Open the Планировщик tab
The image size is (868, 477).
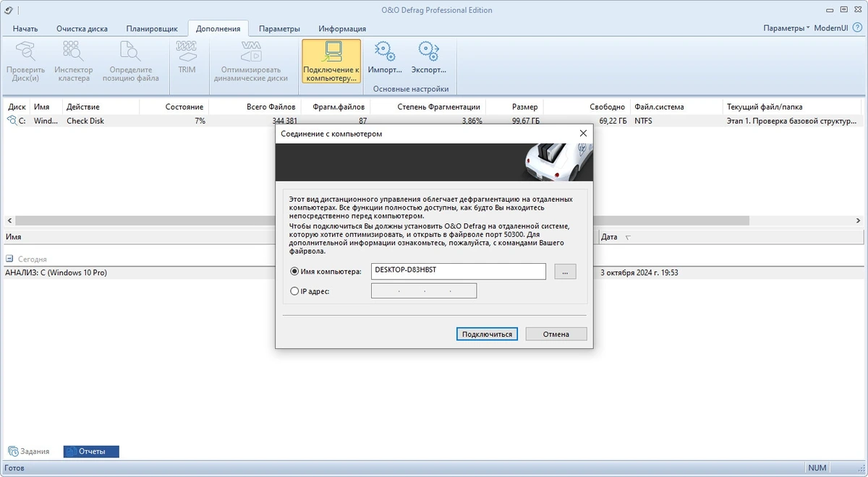tap(152, 28)
